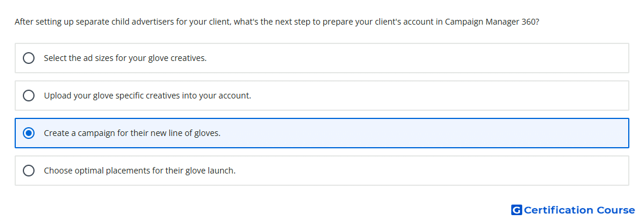
Task: Pick the last answer card about placements
Action: pos(322,171)
